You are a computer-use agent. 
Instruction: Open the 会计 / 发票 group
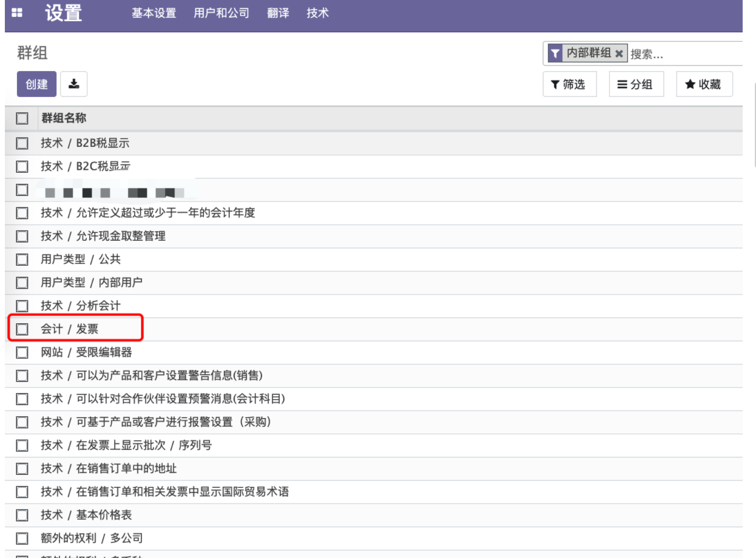[69, 329]
